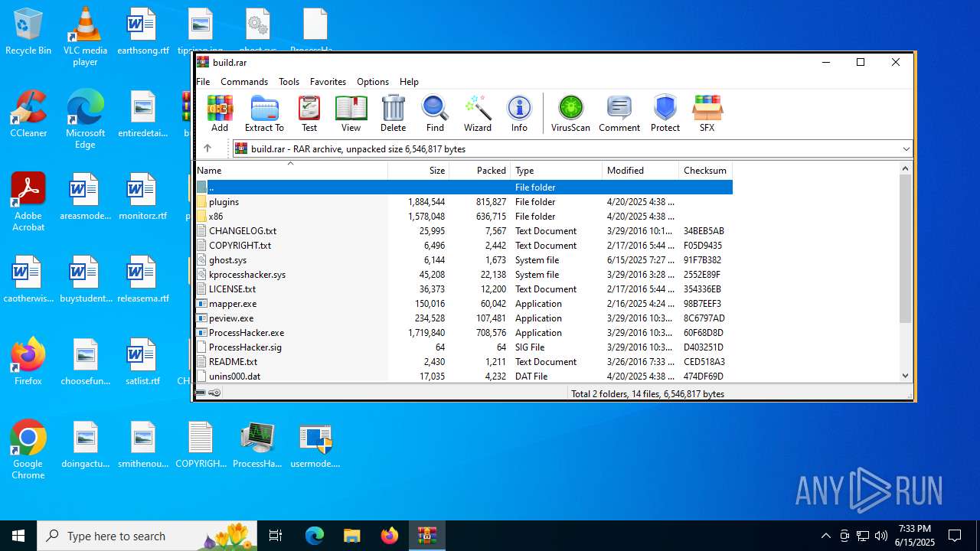Open File Explorer from the taskbar
The height and width of the screenshot is (551, 980).
click(x=351, y=536)
